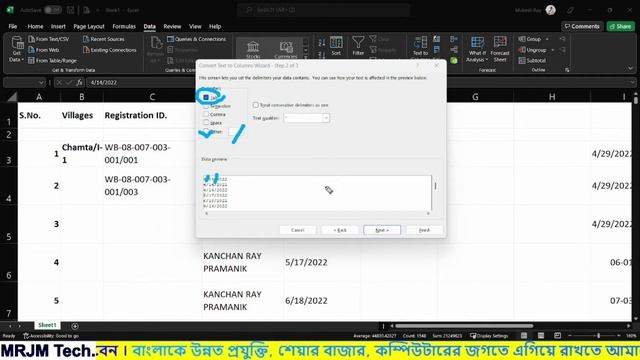The width and height of the screenshot is (640, 360).
Task: Check the Comma delimiter checkbox
Action: point(206,114)
